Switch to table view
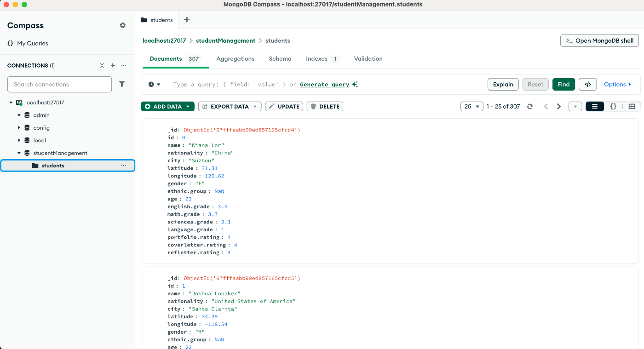Image resolution: width=644 pixels, height=349 pixels. [632, 106]
